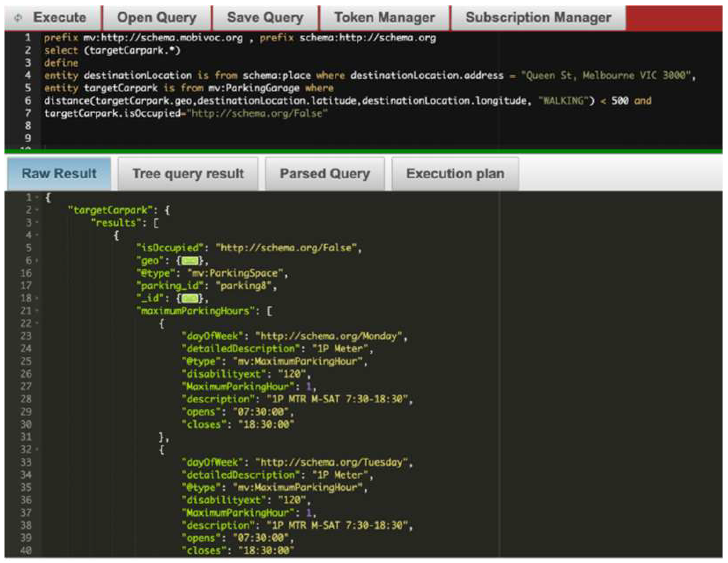The image size is (728, 563).
Task: Open the Token Manager
Action: [384, 18]
